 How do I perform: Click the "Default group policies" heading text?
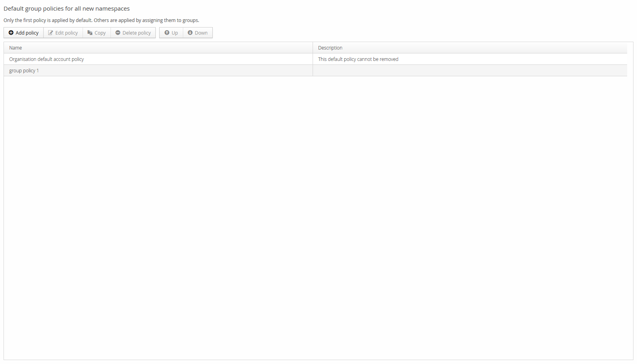(x=66, y=9)
